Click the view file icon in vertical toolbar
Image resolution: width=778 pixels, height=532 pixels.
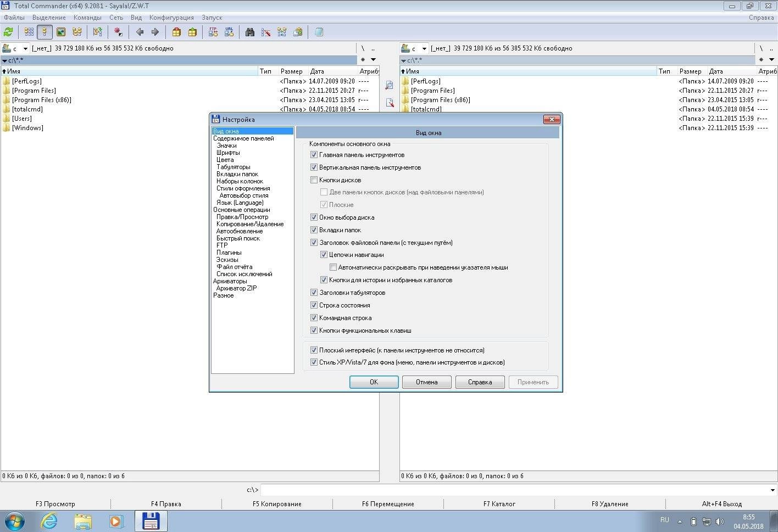click(390, 86)
